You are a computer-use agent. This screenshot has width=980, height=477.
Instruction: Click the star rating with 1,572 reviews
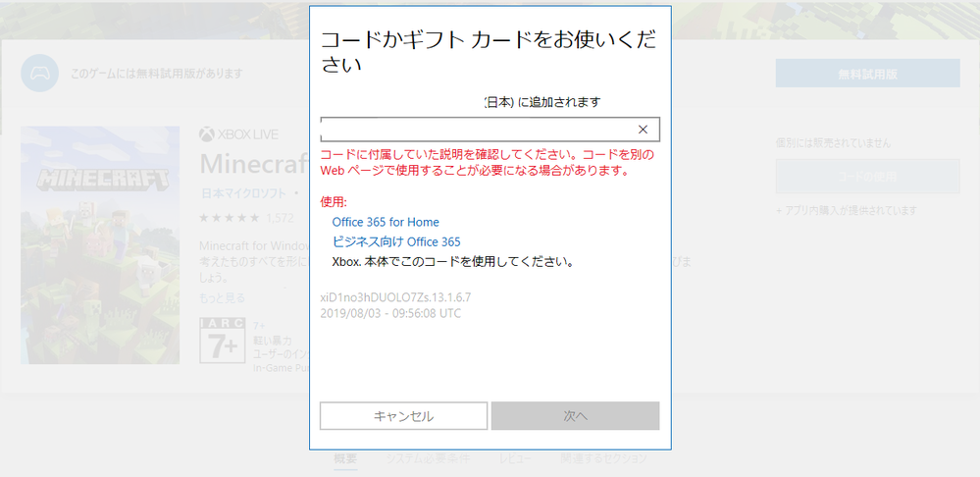(x=246, y=218)
